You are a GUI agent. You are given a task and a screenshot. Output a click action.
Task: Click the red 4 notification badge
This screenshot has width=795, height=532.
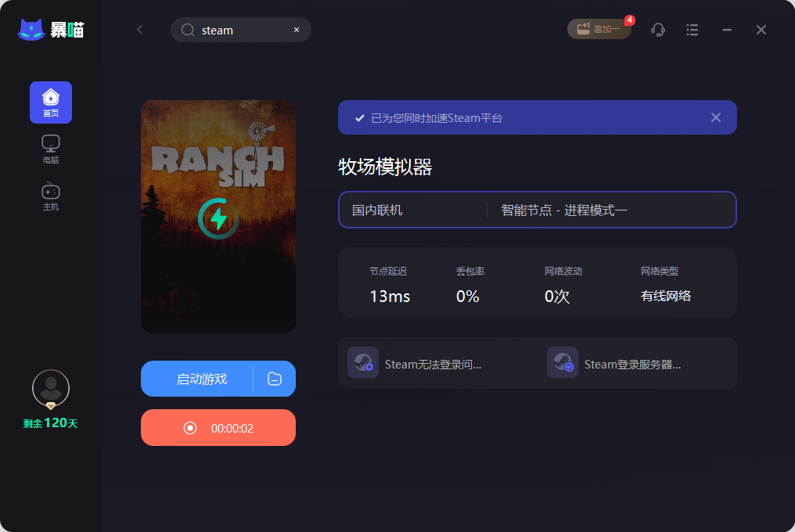[x=630, y=20]
